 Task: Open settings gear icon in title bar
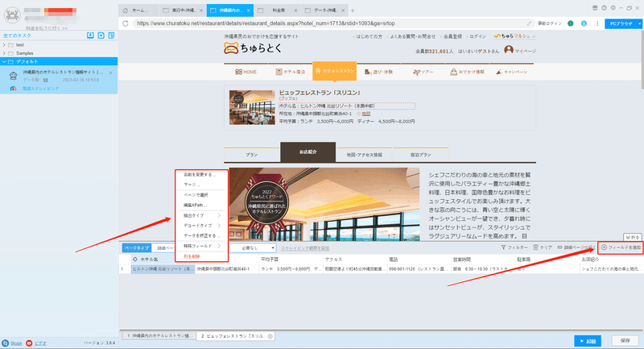click(x=613, y=8)
